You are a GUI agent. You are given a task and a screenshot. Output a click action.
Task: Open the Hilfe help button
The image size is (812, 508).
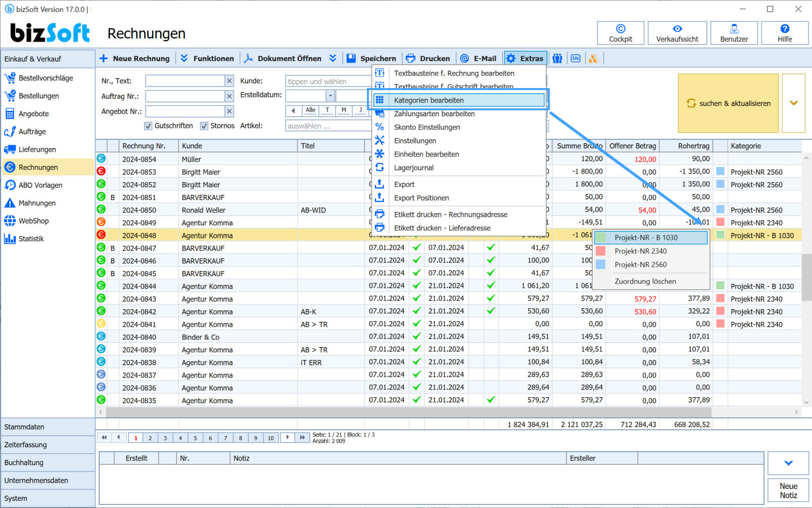click(785, 33)
